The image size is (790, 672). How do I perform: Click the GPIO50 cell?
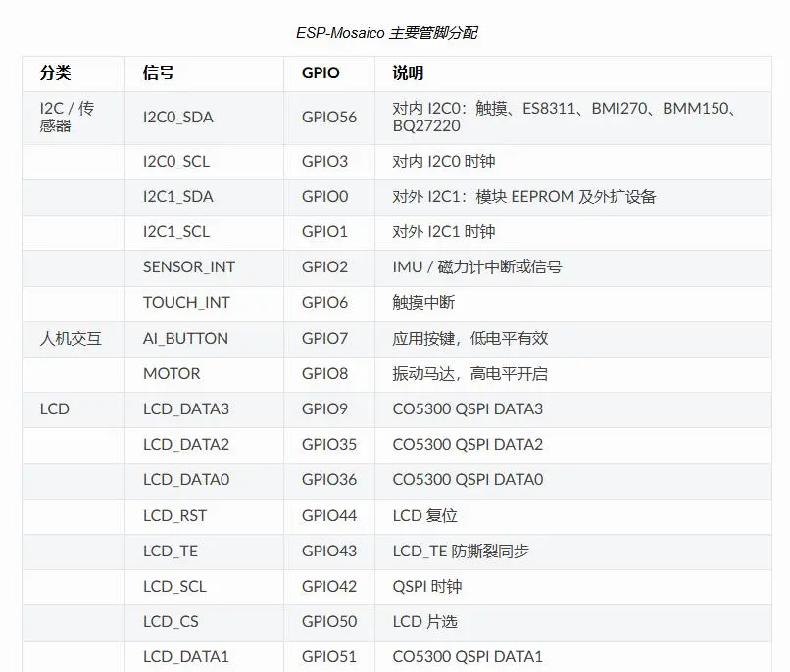329,622
